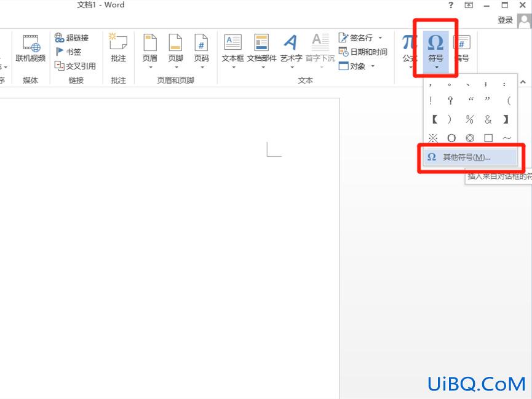Click the equation pi (公式) button
This screenshot has width=532, height=399.
coord(409,50)
